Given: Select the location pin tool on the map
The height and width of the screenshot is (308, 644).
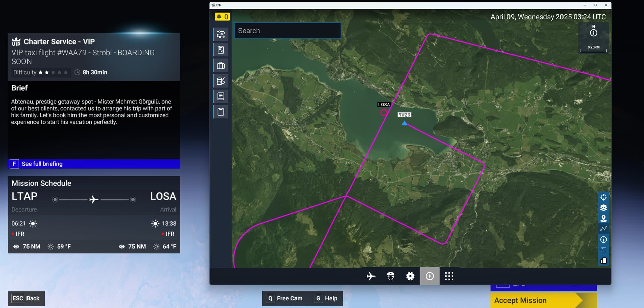Looking at the screenshot, I should [x=603, y=218].
